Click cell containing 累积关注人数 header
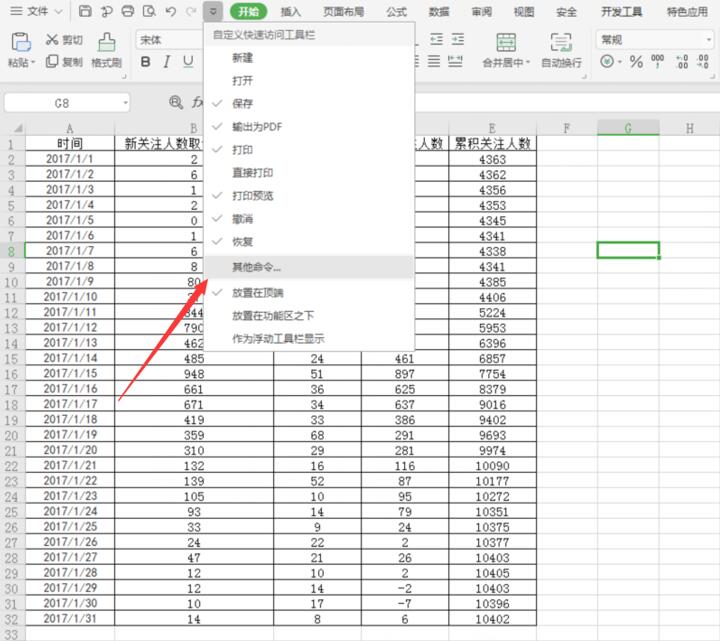720x641 pixels. pyautogui.click(x=492, y=144)
